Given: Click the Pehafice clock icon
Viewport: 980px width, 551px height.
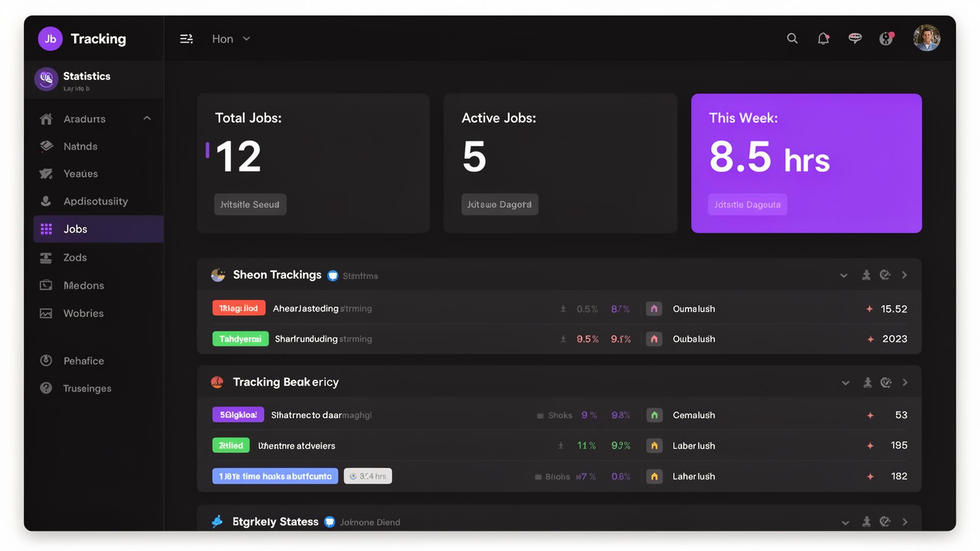Looking at the screenshot, I should click(46, 361).
